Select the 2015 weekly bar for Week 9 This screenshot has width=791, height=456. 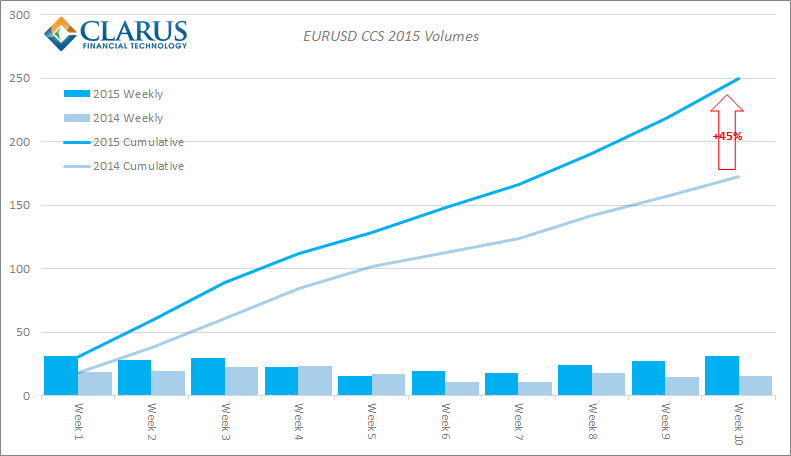[648, 378]
